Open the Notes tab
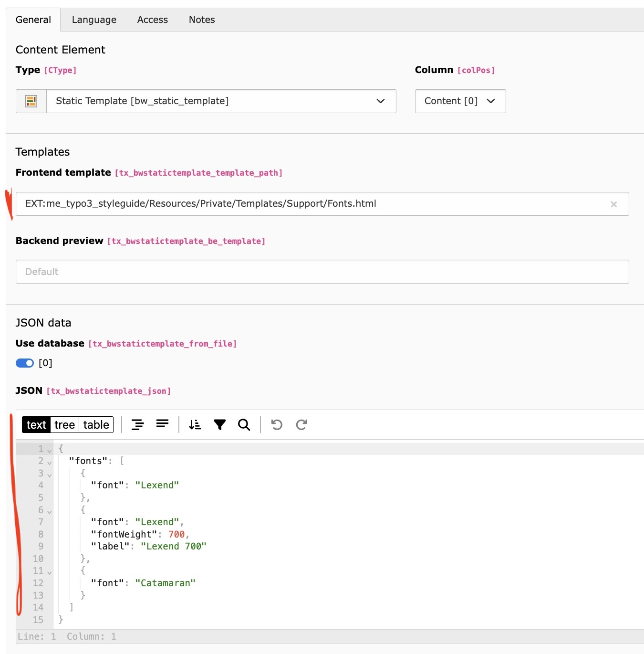This screenshot has width=644, height=654. click(201, 20)
